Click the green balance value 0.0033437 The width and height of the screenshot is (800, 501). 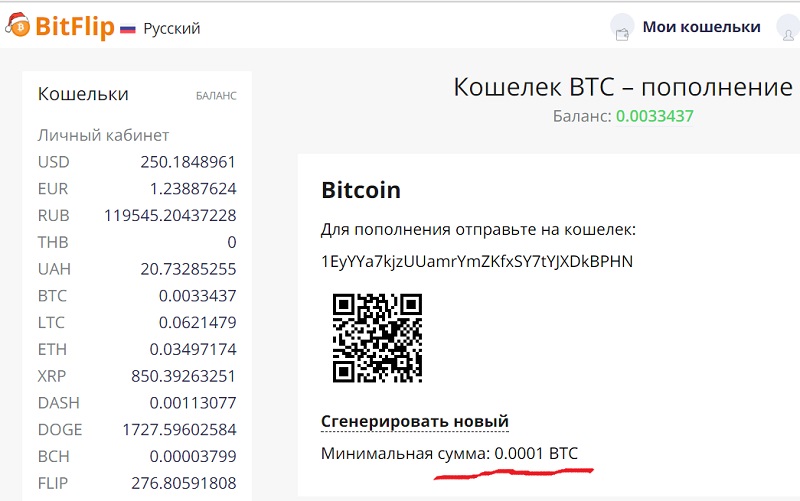coord(655,116)
